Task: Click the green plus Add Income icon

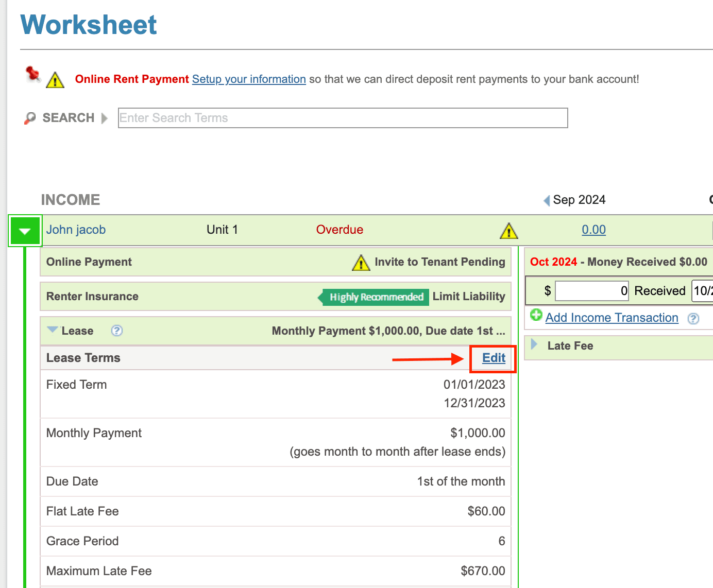Action: (x=536, y=315)
